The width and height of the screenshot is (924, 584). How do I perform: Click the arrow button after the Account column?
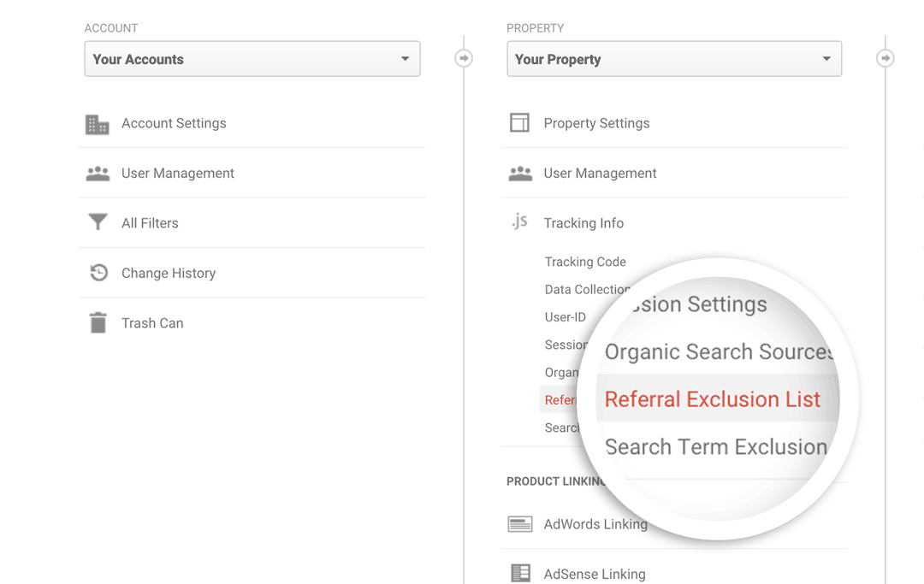coord(464,58)
